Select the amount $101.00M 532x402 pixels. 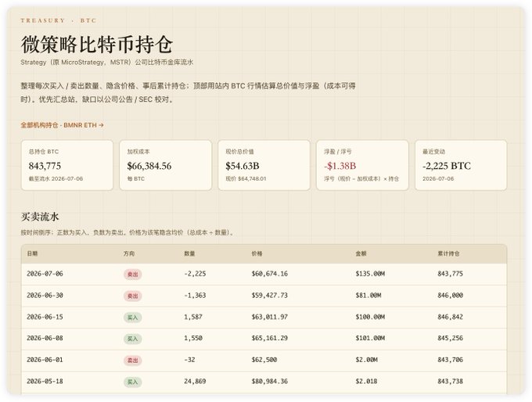tap(370, 338)
